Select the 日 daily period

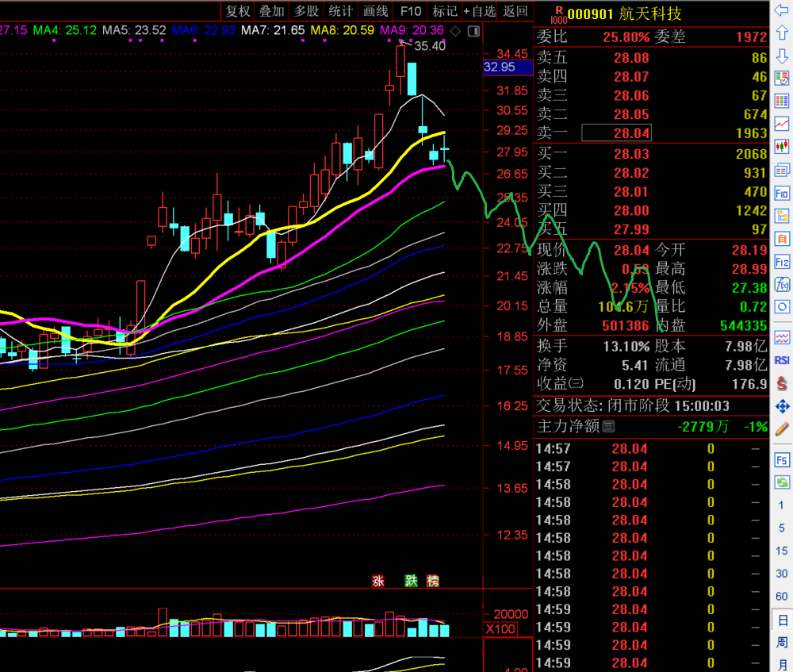point(782,620)
